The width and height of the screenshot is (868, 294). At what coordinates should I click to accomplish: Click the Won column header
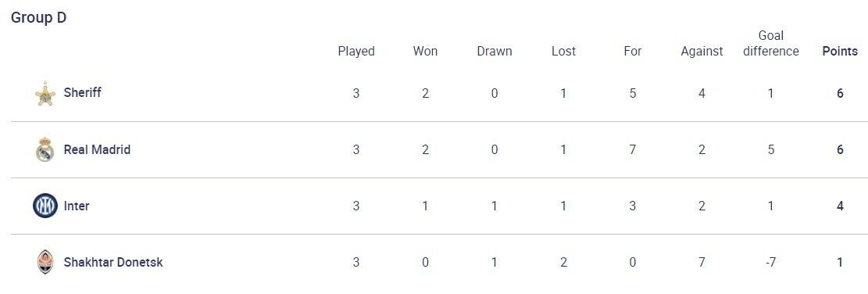pos(425,51)
